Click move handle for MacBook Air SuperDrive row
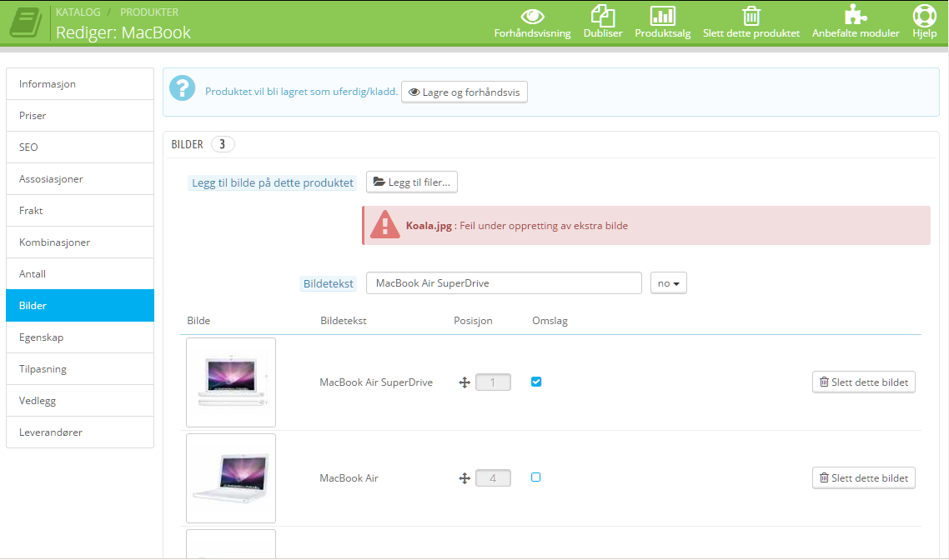 point(464,382)
